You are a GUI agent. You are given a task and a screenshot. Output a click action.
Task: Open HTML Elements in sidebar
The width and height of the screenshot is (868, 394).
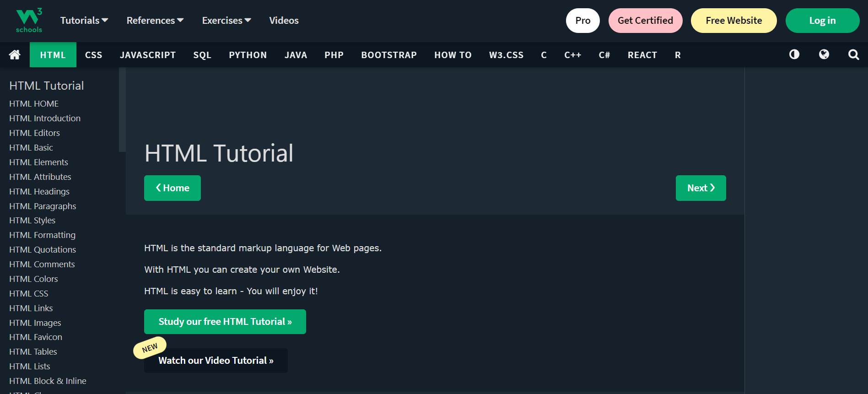pos(38,162)
